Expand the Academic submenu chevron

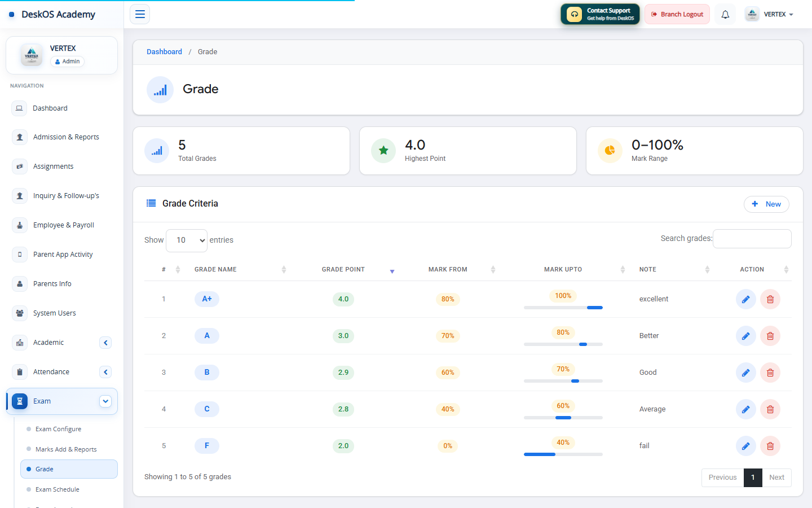(x=105, y=343)
